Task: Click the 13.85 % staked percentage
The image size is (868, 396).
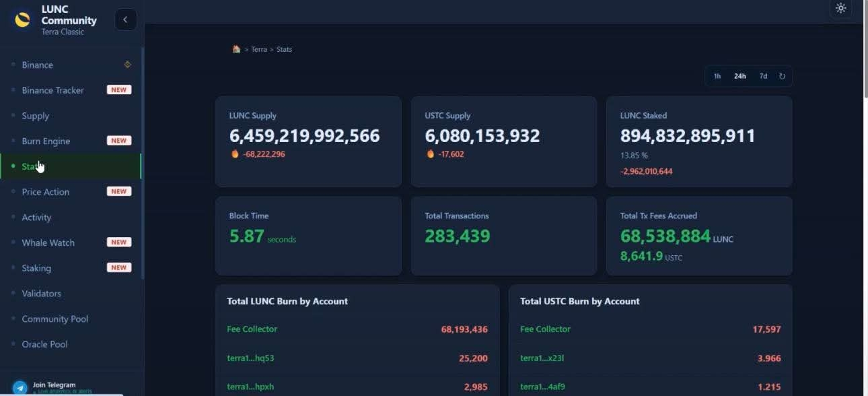Action: pos(634,156)
